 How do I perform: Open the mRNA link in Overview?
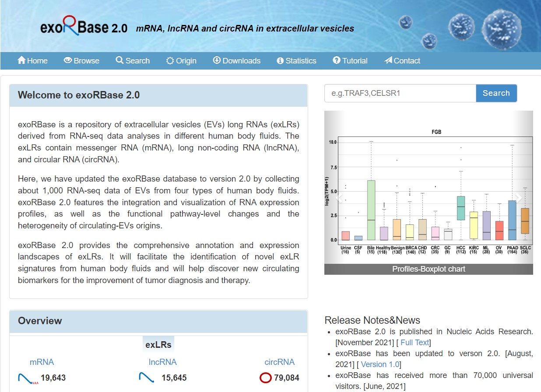pyautogui.click(x=42, y=362)
